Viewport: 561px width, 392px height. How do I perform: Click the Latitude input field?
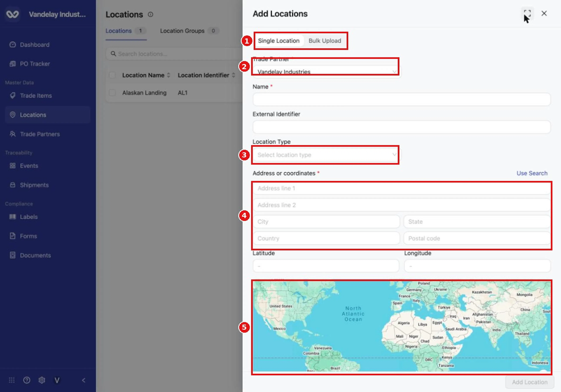[x=326, y=266]
